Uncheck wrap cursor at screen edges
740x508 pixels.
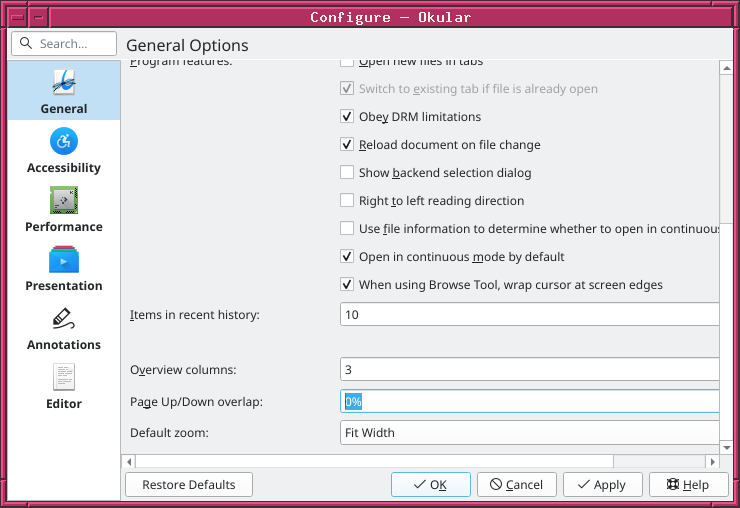[347, 284]
